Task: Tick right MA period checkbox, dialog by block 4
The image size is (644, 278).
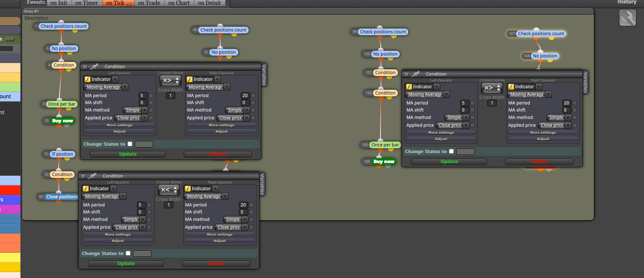Action: click(253, 96)
